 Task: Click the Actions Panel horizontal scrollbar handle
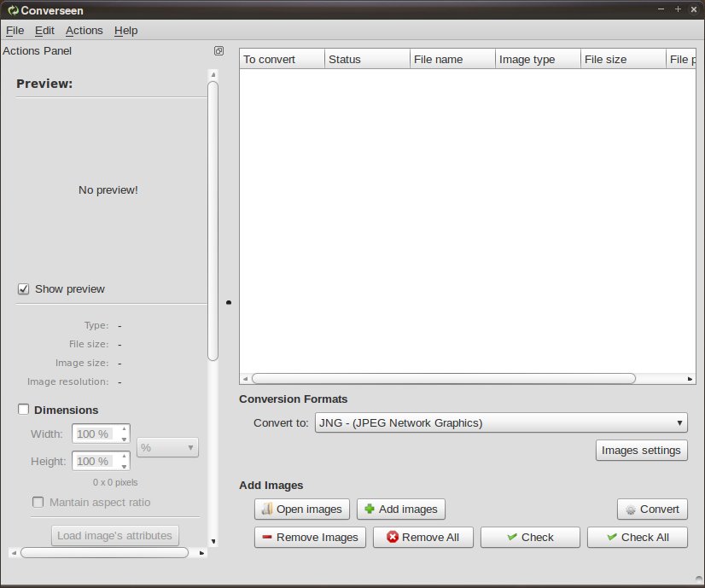click(104, 552)
